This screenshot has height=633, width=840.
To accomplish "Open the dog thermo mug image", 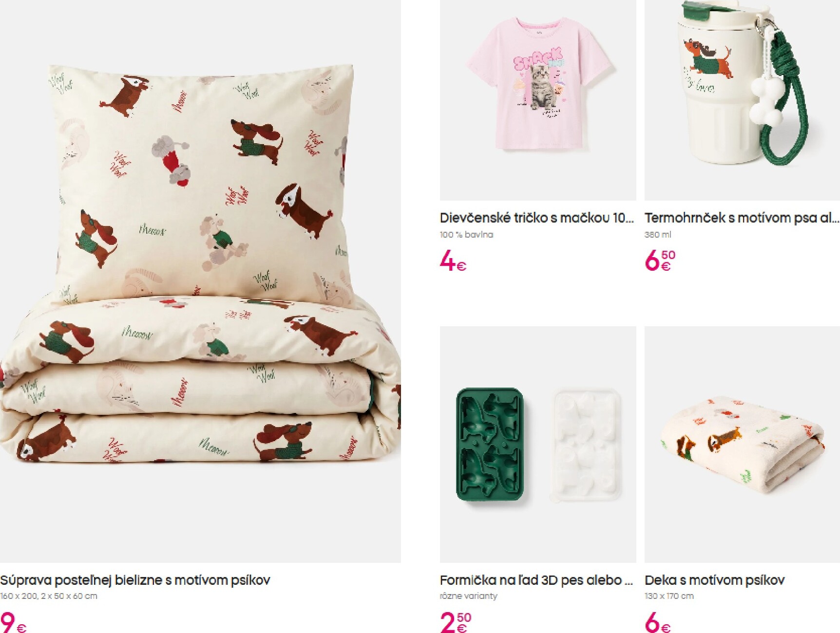I will click(742, 100).
